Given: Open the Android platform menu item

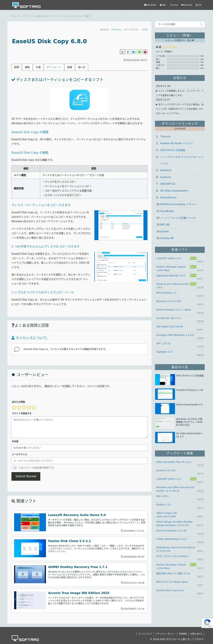Looking at the screenshot, I should [187, 5].
